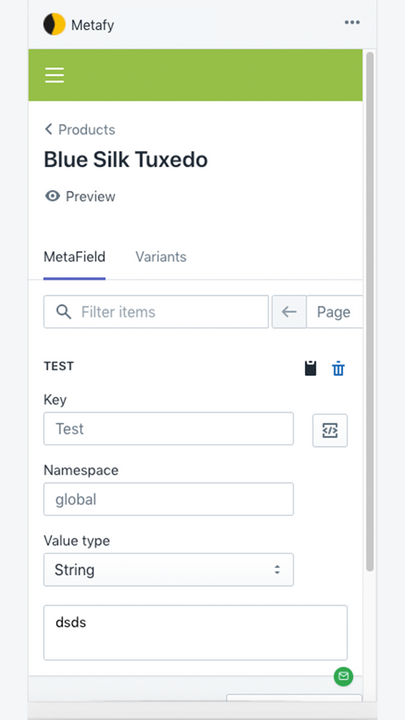This screenshot has width=405, height=720.
Task: Go to previous page with left arrow
Action: [289, 312]
